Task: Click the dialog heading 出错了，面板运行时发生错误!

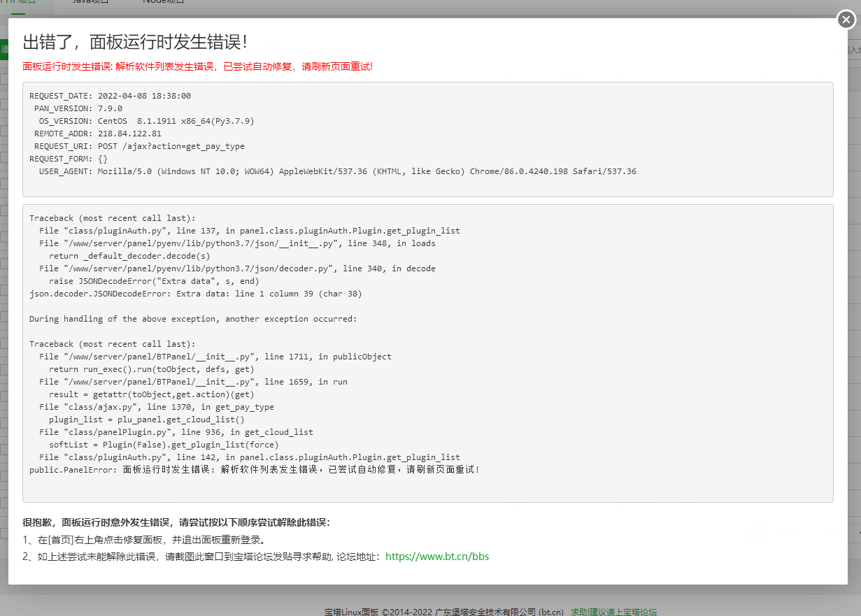Action: (x=135, y=42)
